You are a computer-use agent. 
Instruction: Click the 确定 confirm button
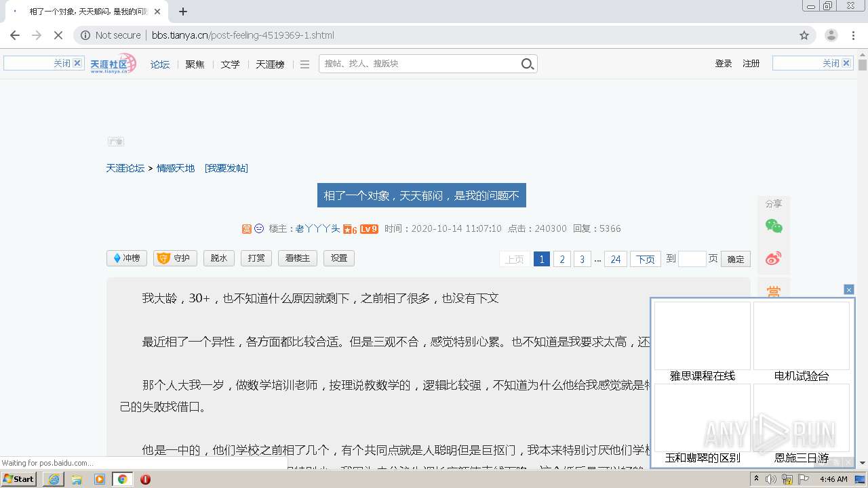pyautogui.click(x=736, y=259)
